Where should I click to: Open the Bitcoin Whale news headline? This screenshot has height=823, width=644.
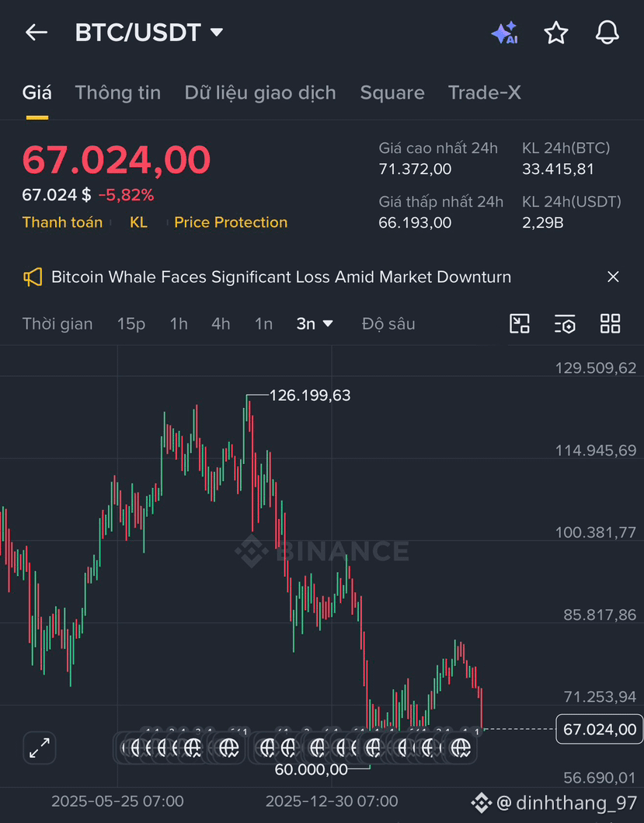point(280,277)
